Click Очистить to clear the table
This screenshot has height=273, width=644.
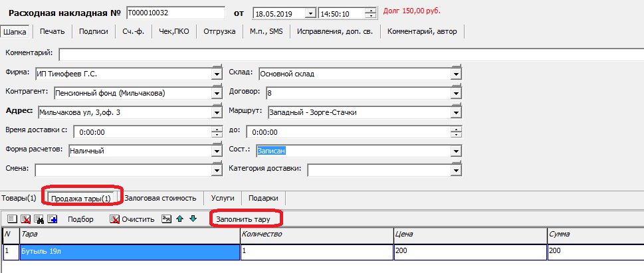pos(132,219)
